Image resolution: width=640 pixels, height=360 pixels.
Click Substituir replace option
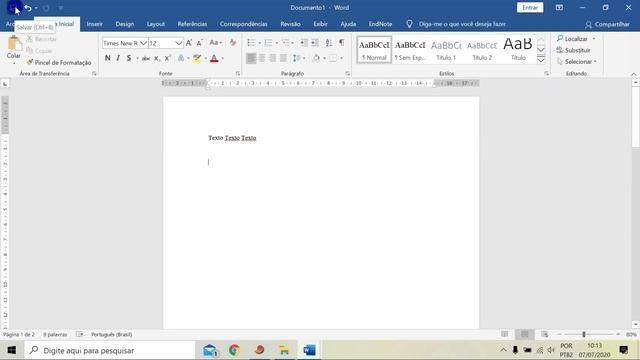(573, 50)
